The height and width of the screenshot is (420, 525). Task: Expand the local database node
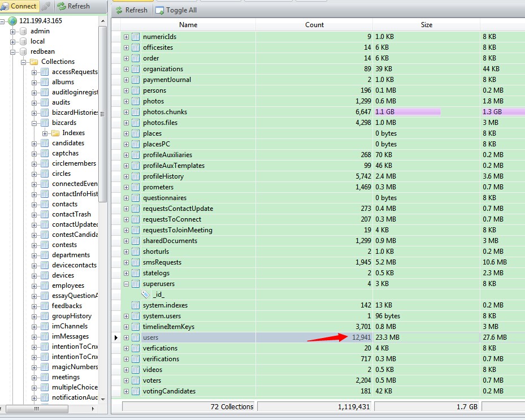click(x=13, y=42)
